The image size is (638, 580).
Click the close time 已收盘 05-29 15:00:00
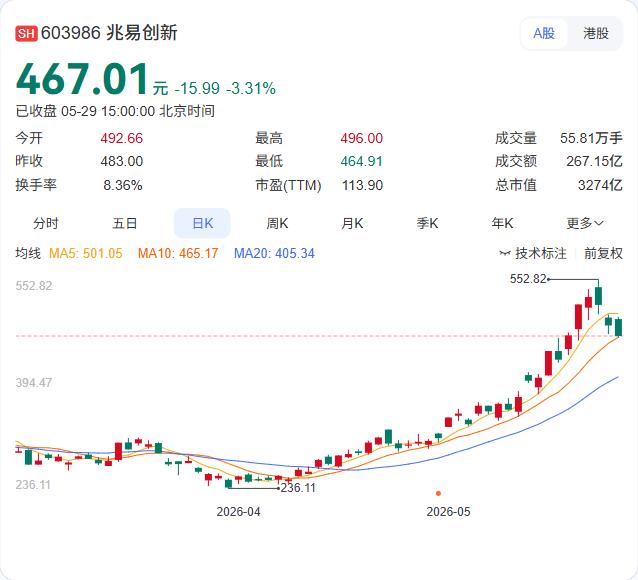(85, 111)
